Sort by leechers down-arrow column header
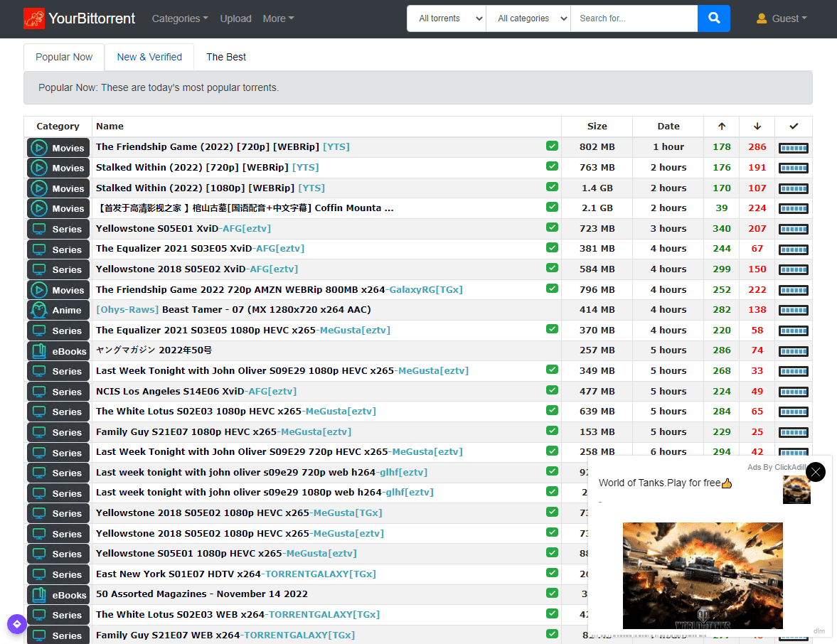 [x=757, y=127]
